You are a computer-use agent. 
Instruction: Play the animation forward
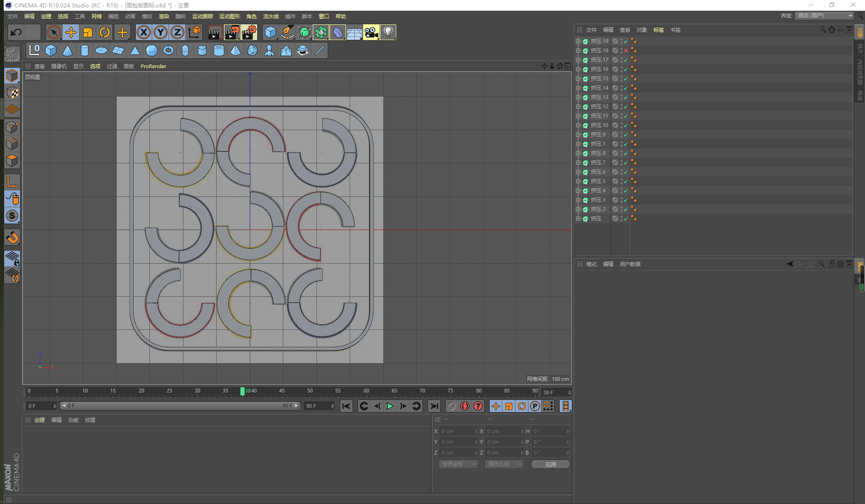pos(390,406)
